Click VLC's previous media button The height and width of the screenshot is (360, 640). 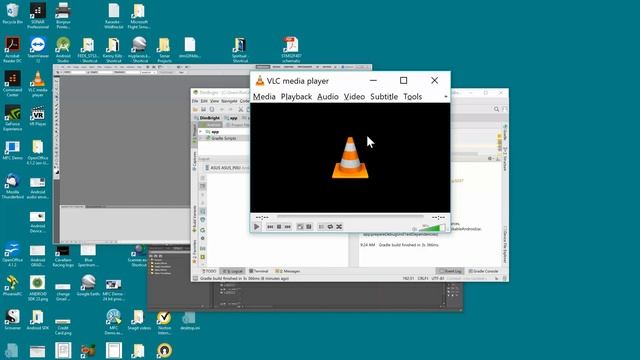(x=270, y=227)
